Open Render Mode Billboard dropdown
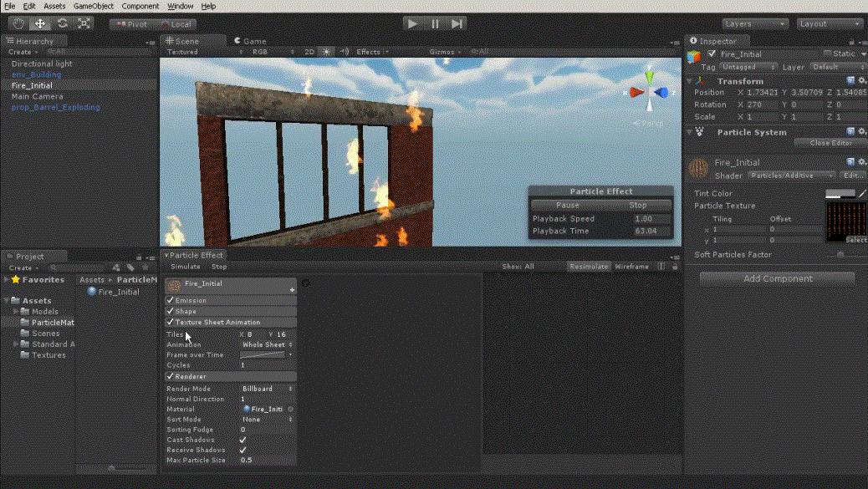Screen dimensions: 868x489 pos(267,389)
